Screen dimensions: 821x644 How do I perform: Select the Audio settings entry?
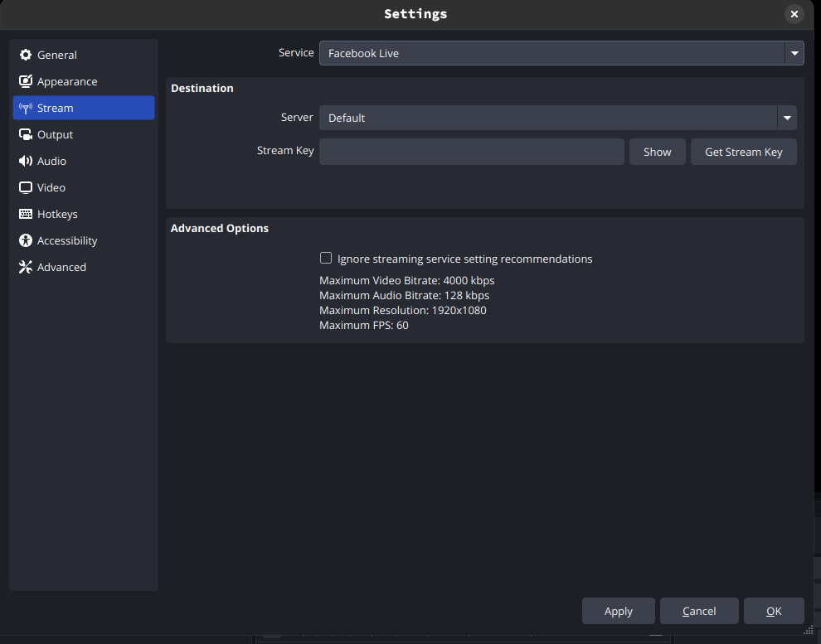(83, 161)
